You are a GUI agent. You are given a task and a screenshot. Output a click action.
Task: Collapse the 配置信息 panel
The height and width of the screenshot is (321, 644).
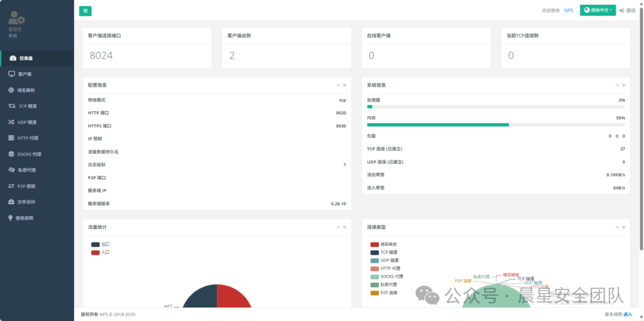338,85
